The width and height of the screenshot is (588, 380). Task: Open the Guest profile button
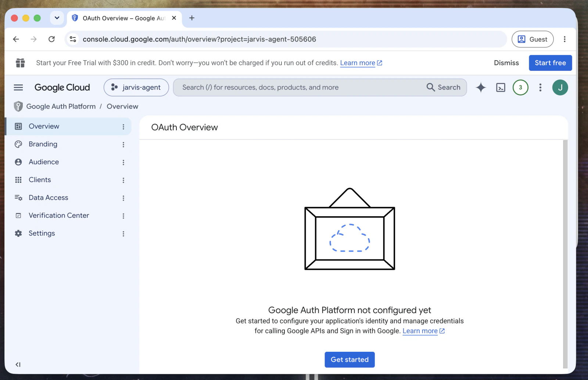coord(533,39)
